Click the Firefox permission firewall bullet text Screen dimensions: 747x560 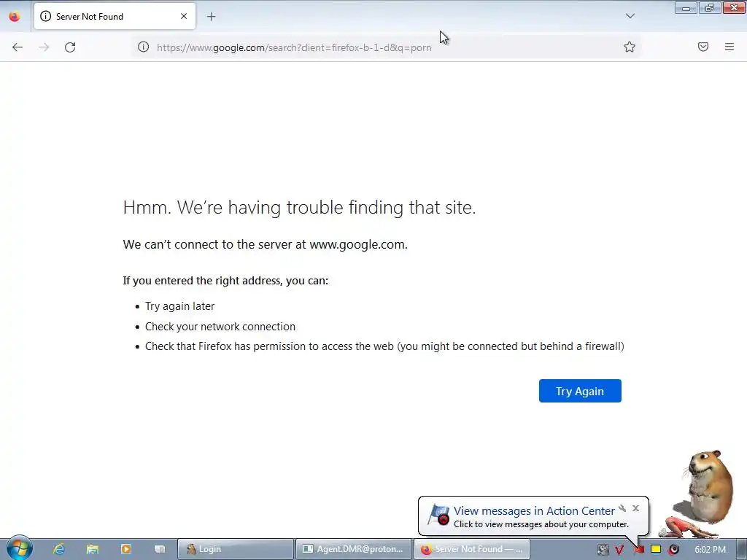tap(384, 346)
